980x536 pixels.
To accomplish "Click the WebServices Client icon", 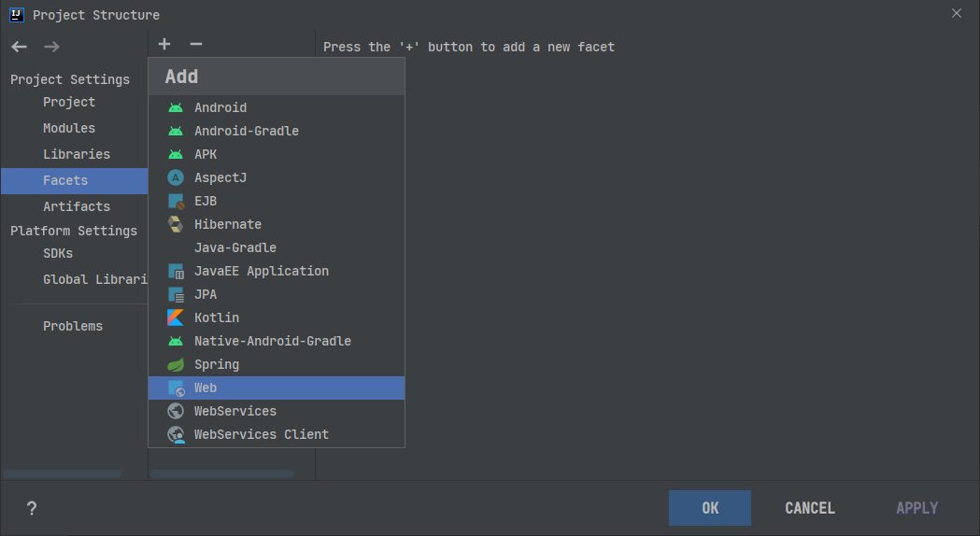I will click(x=176, y=434).
